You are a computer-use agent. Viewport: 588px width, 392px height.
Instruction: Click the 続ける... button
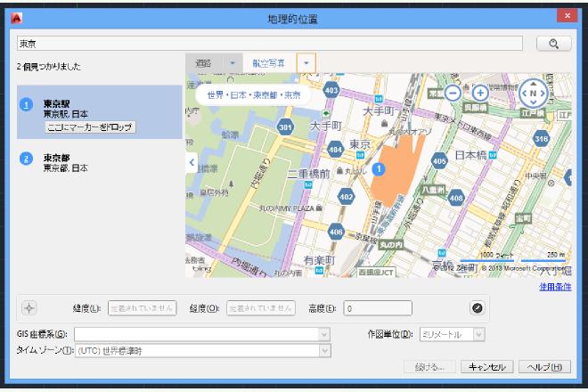[429, 366]
